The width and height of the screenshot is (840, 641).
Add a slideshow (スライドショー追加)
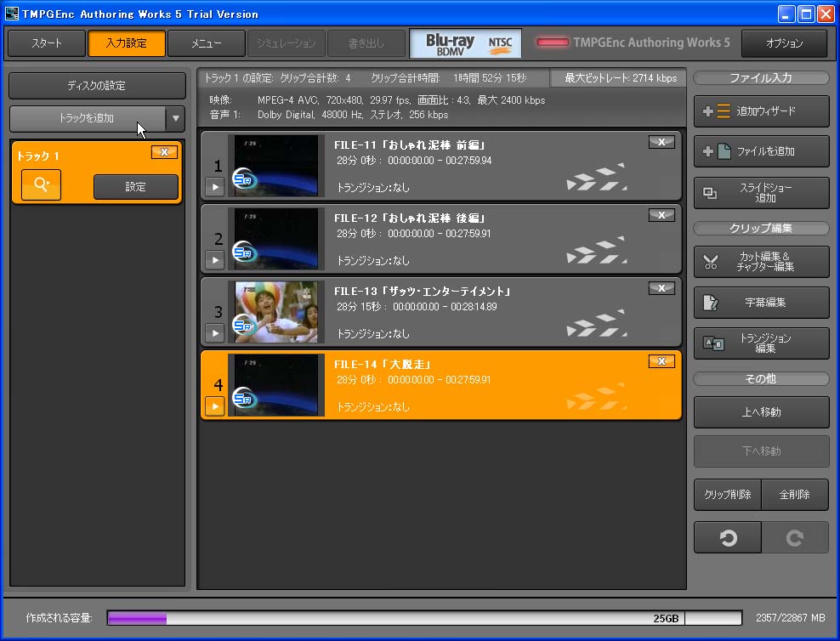761,192
